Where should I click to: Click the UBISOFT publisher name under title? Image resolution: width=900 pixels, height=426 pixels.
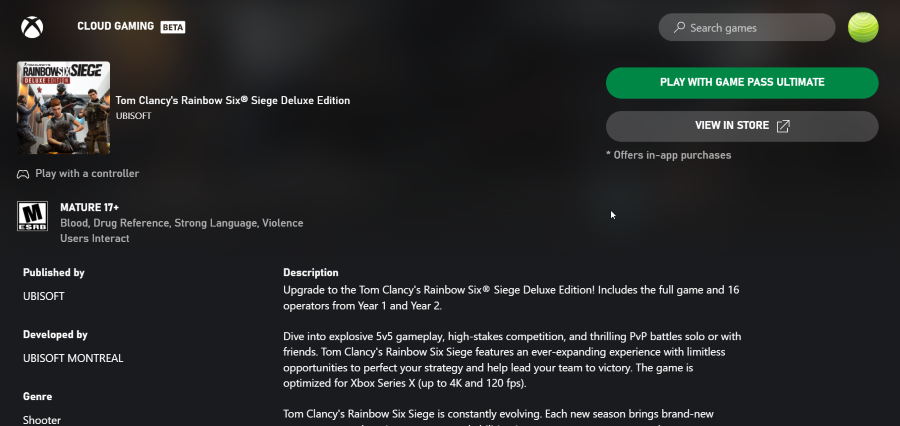pyautogui.click(x=134, y=116)
